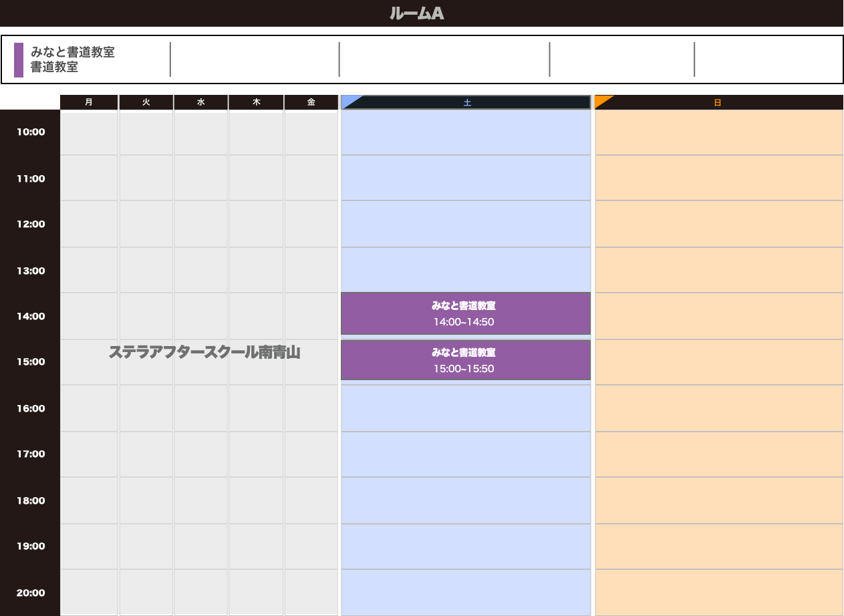Open the みなと書道教室 15:00~15:50 booking
Image resolution: width=844 pixels, height=616 pixels.
(465, 360)
